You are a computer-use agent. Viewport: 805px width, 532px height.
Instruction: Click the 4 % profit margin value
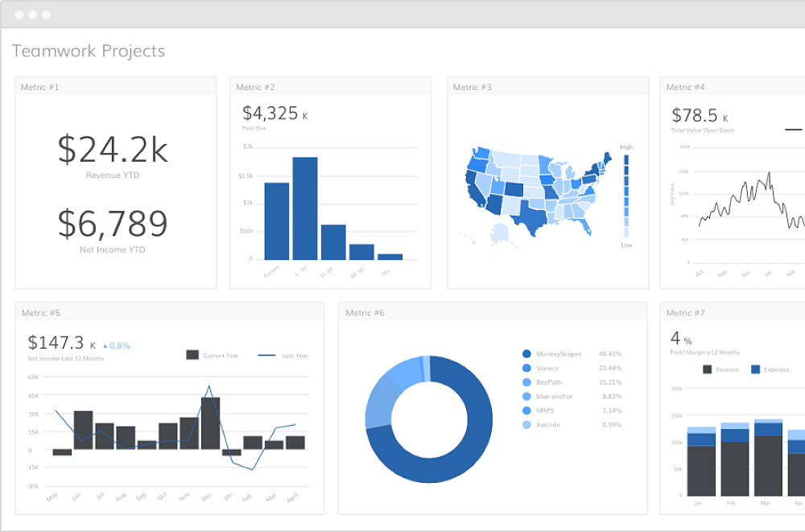[x=681, y=338]
